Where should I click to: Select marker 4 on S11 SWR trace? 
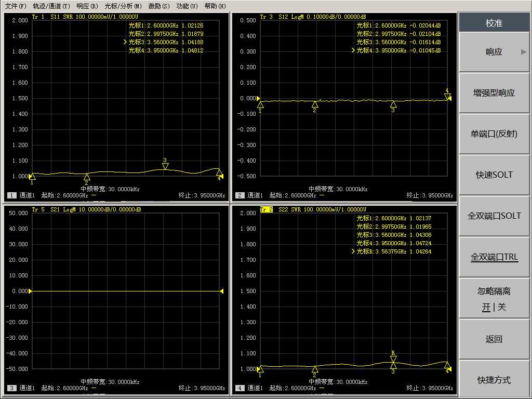pos(219,175)
